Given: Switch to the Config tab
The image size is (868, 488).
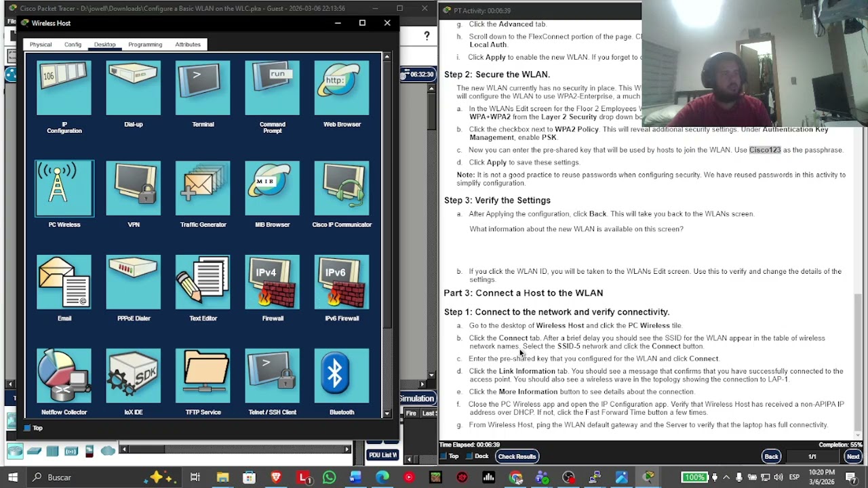Looking at the screenshot, I should tap(73, 45).
